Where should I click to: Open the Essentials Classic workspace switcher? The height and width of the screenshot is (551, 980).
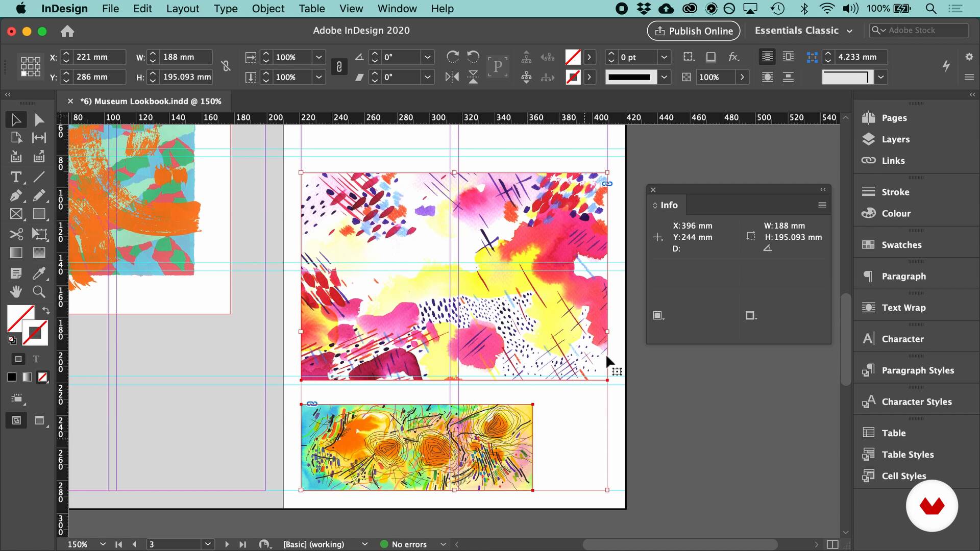(x=803, y=31)
